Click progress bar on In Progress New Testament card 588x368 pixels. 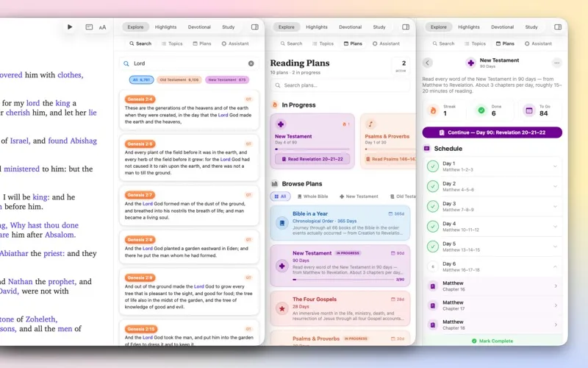pyautogui.click(x=312, y=149)
